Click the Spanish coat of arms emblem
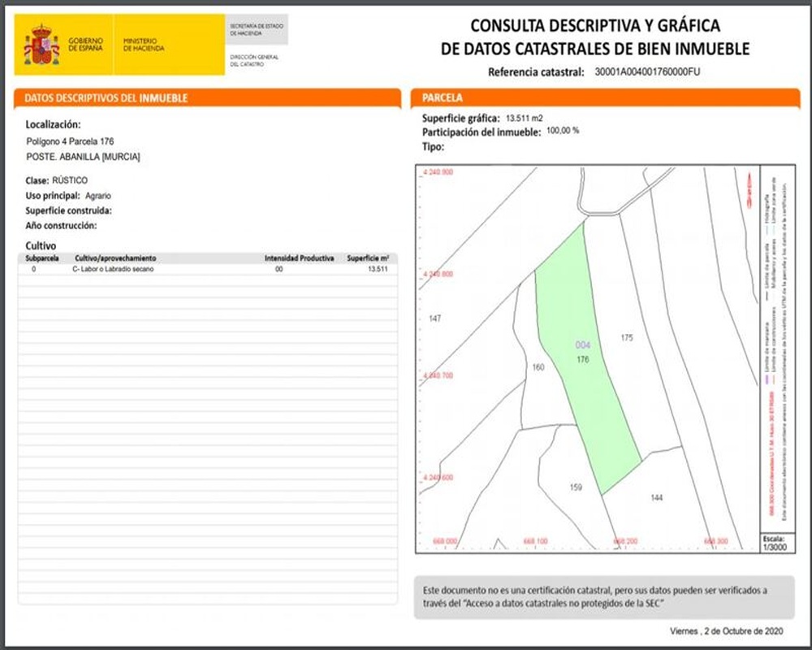The image size is (812, 650). [x=41, y=45]
